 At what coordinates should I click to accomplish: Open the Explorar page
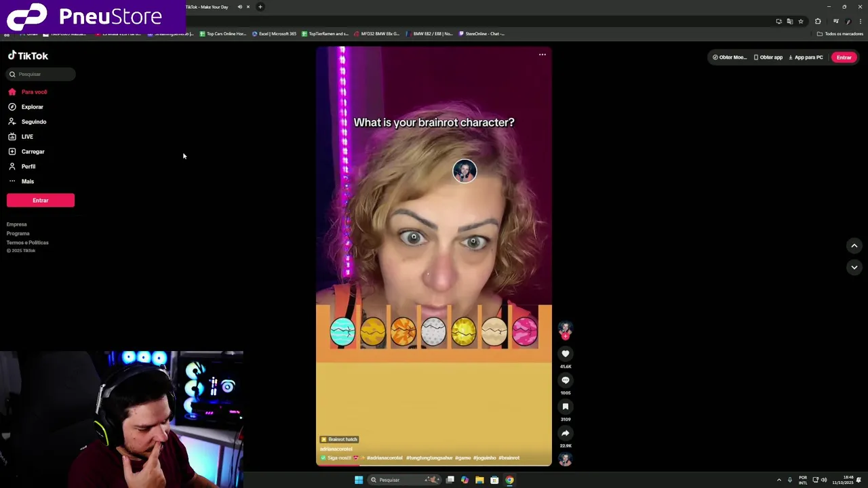point(26,106)
